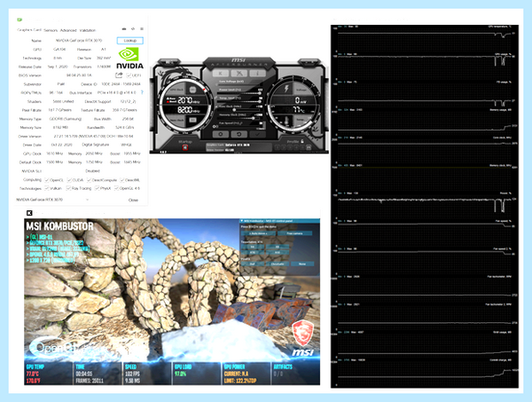Click GPU-Z Close button

(133, 200)
